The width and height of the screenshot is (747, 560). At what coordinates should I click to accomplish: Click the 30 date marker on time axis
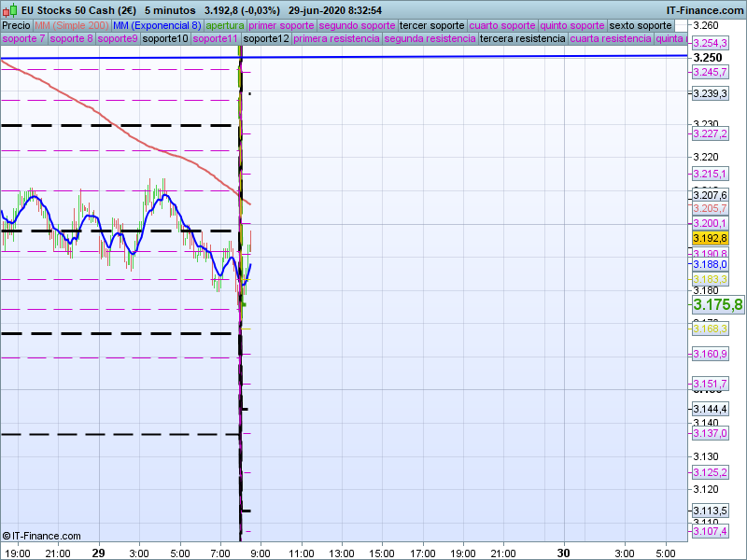(x=564, y=553)
